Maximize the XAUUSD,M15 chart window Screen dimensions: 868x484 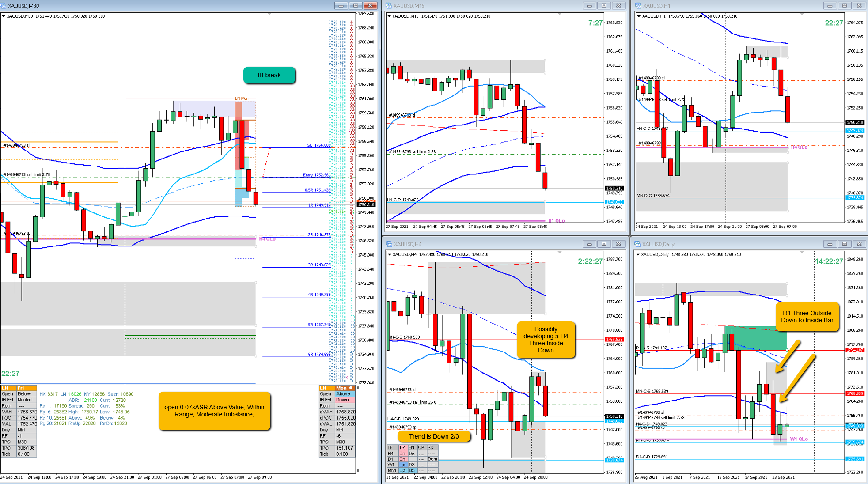tap(604, 6)
